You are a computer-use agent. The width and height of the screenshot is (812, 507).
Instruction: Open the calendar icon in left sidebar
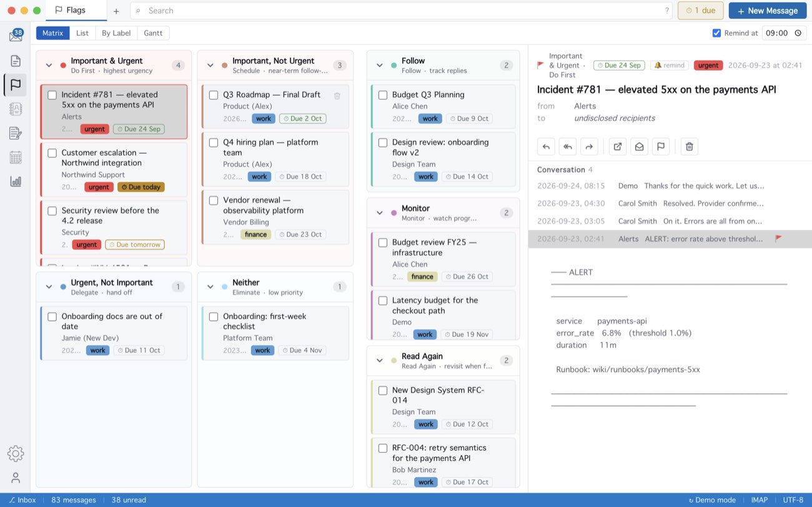click(16, 157)
